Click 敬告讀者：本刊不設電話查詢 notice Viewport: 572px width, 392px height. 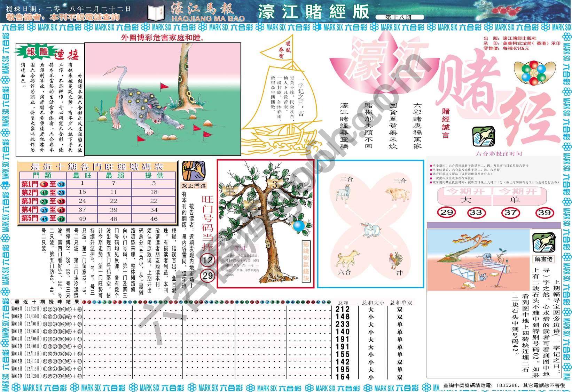pyautogui.click(x=63, y=17)
